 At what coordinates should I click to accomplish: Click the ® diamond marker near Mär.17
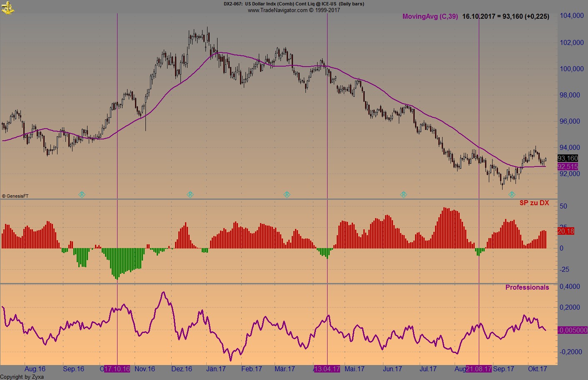[x=287, y=194]
